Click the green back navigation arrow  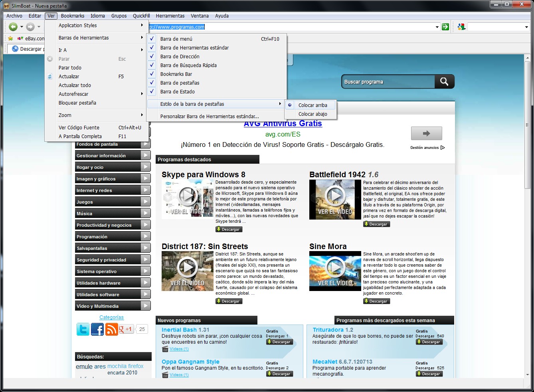(13, 27)
